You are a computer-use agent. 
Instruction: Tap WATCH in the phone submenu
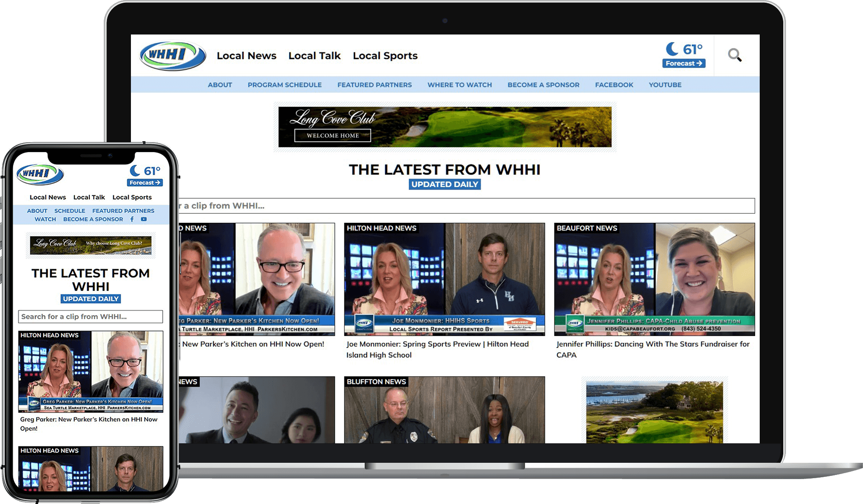45,219
